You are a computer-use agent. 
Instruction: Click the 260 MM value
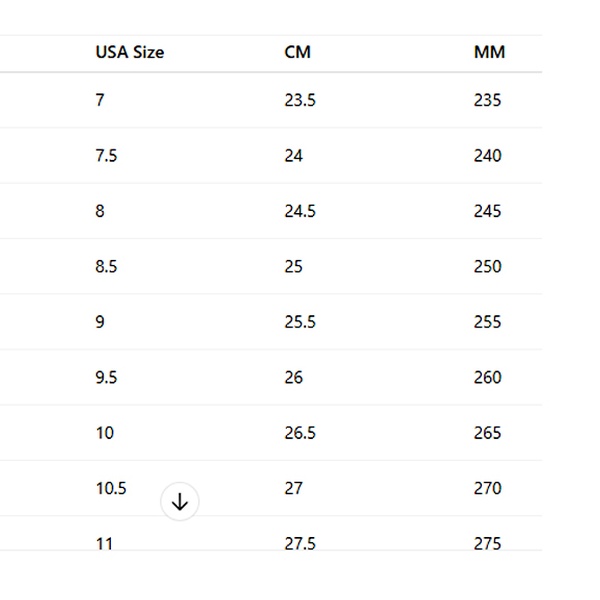click(487, 378)
